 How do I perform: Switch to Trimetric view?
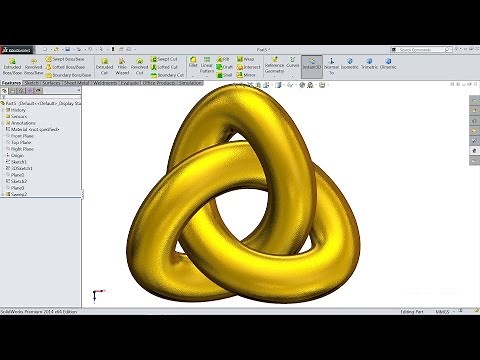click(369, 63)
